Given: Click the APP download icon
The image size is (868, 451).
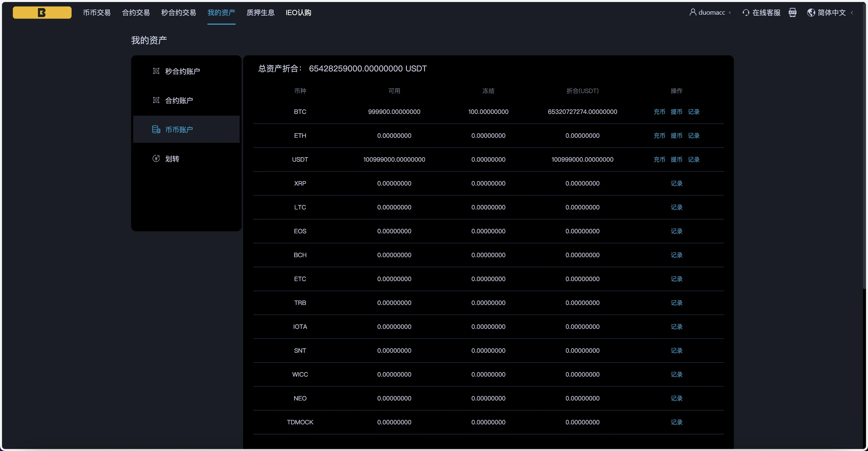Looking at the screenshot, I should [792, 13].
